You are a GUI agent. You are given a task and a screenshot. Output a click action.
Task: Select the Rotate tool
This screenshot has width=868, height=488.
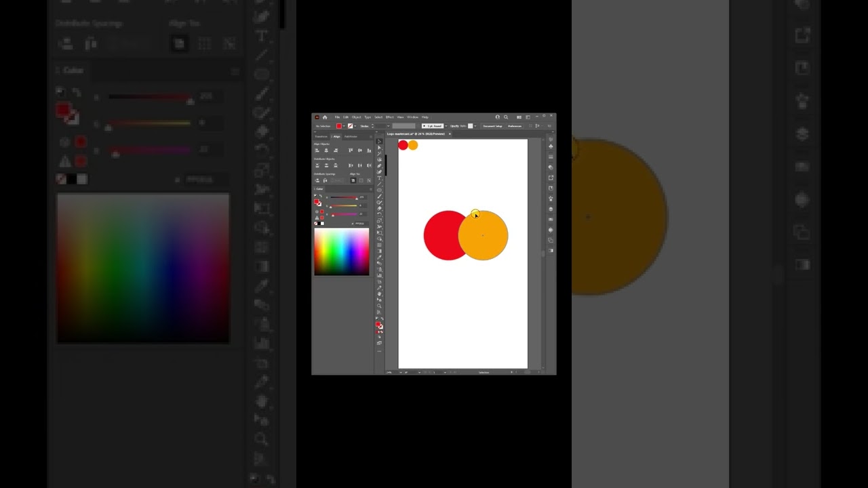coord(379,215)
